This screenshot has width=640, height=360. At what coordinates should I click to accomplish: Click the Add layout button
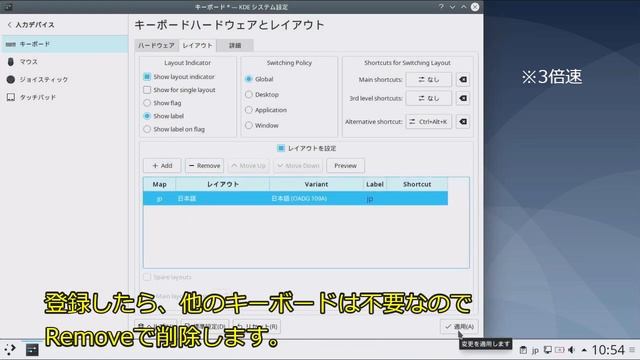[x=162, y=166]
